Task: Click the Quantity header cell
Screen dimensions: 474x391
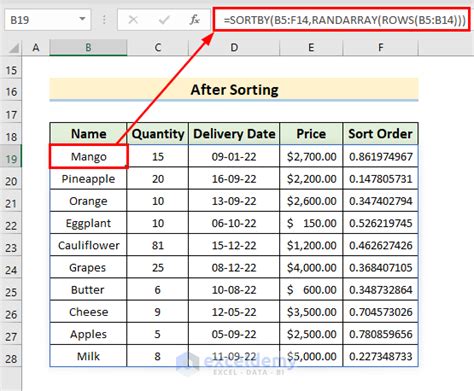Action: [x=158, y=134]
